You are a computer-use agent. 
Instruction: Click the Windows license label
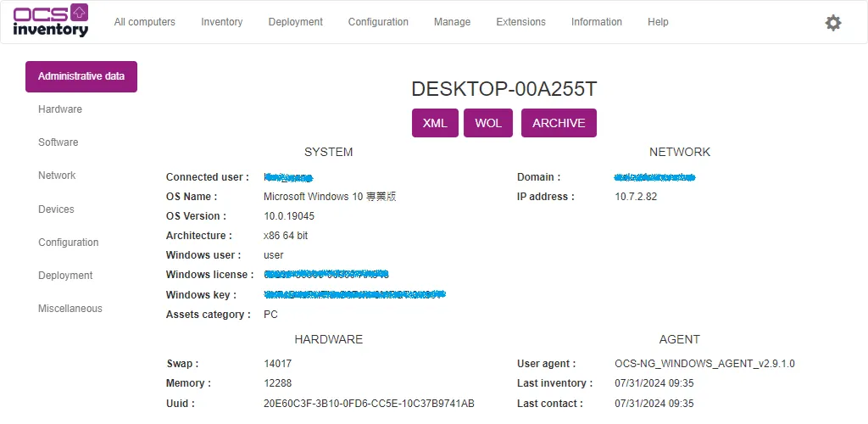coord(210,275)
